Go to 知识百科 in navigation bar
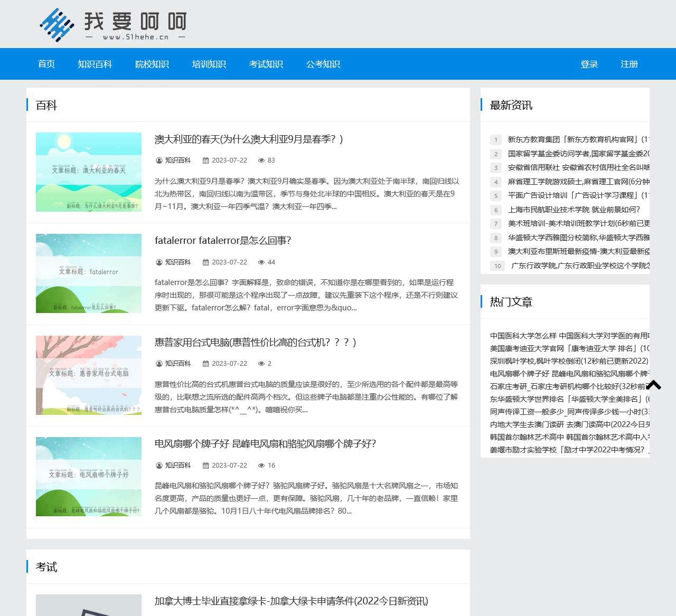676x616 pixels. tap(95, 64)
